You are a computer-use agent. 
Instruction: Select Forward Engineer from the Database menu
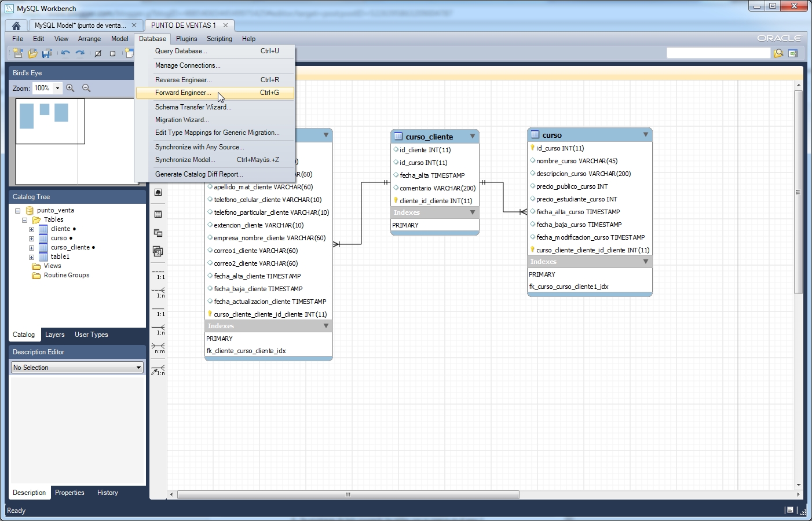point(184,93)
